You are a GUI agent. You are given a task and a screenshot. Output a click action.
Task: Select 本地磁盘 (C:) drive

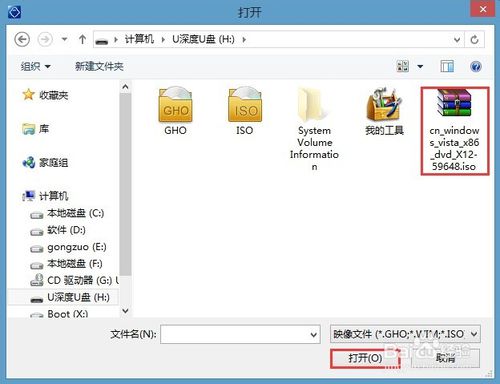(x=67, y=213)
